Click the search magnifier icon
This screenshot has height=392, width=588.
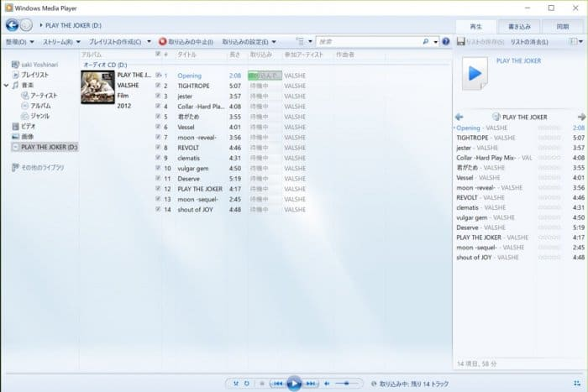coord(426,42)
